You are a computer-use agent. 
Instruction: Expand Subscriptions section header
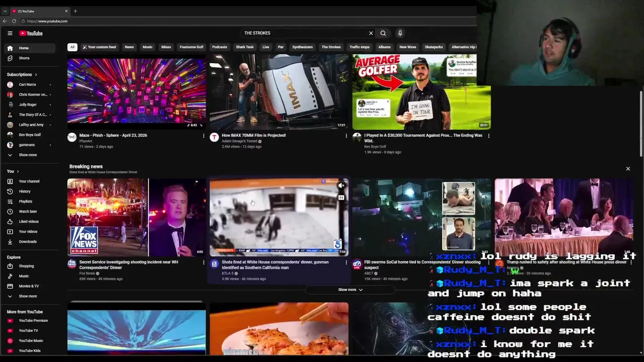point(22,74)
